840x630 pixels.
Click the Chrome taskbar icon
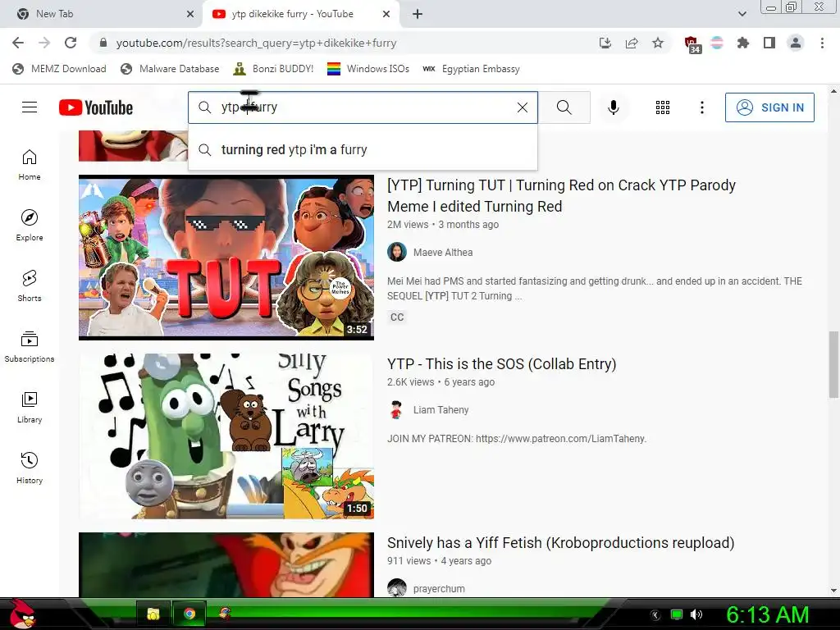click(189, 614)
